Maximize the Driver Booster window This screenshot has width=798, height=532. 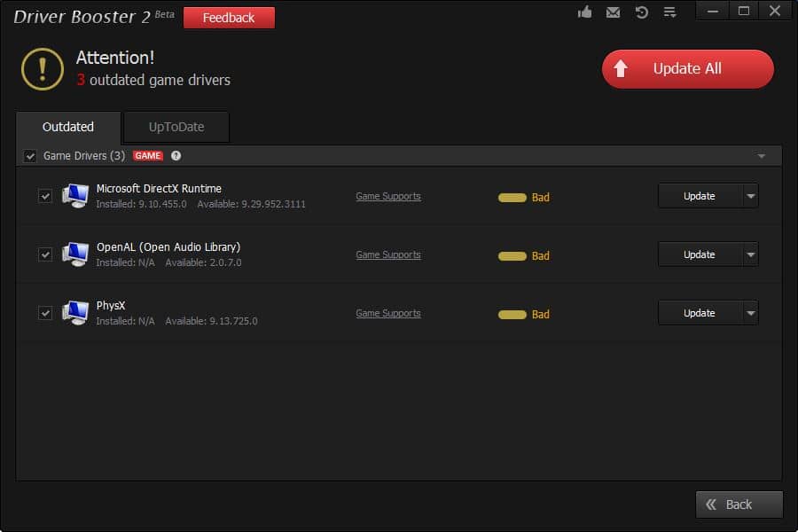(744, 12)
